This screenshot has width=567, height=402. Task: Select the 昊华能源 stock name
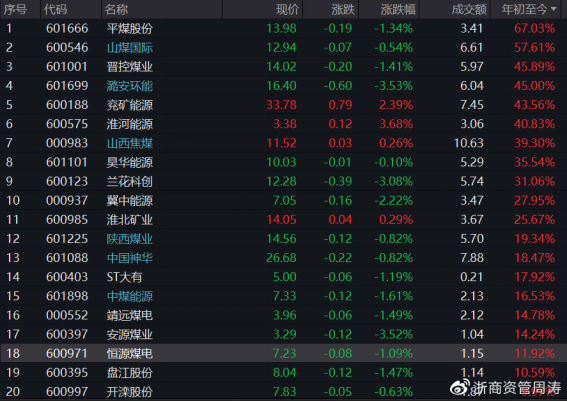(x=130, y=162)
